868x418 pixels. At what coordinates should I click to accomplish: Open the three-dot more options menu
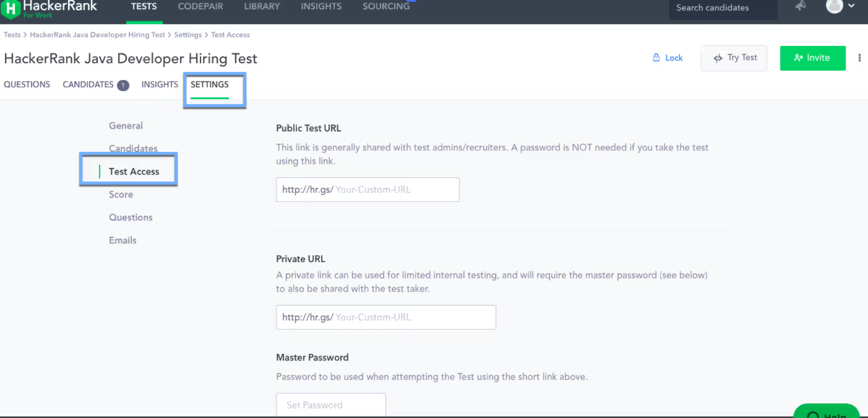(859, 58)
